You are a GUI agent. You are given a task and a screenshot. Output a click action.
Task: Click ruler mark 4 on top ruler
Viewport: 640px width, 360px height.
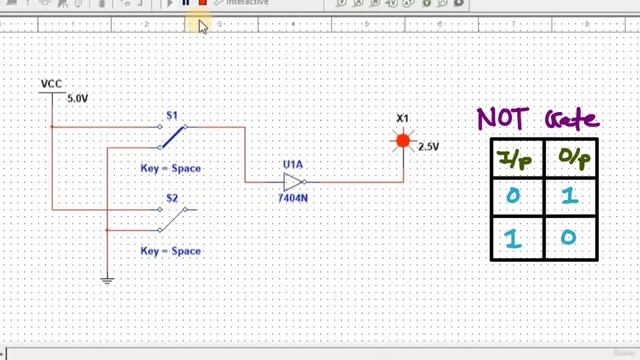point(293,24)
